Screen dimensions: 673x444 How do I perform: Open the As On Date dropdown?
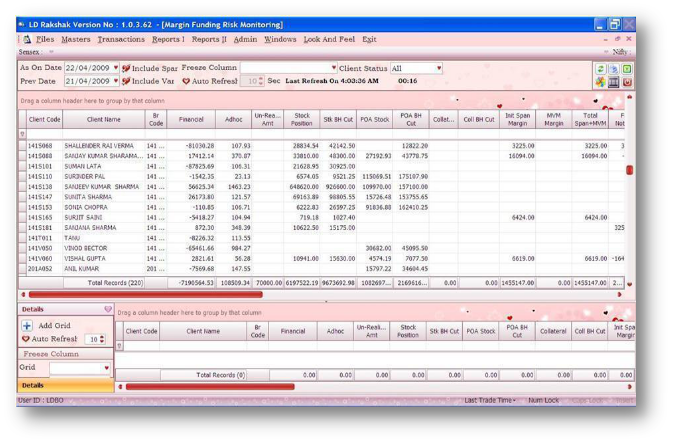click(115, 68)
